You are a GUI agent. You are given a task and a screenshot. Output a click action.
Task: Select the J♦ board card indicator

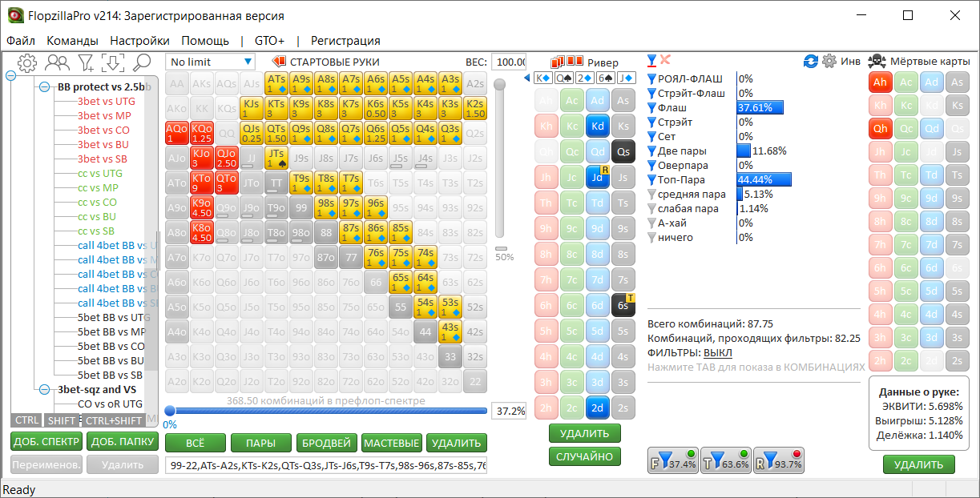tap(626, 78)
